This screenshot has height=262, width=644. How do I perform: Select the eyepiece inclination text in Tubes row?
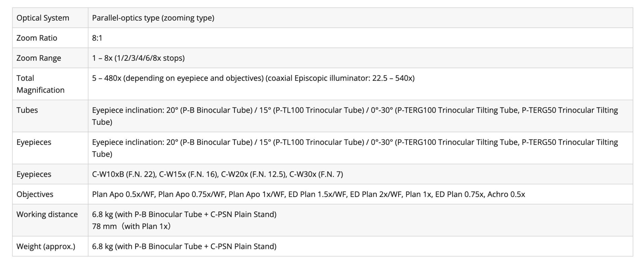tap(355, 116)
